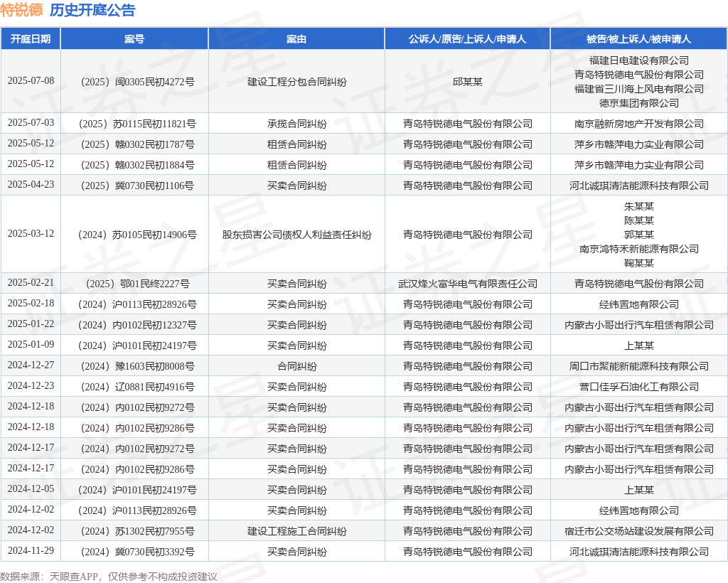Select case number (2024)苏0105民初14906号
728x583 pixels.
[x=137, y=235]
